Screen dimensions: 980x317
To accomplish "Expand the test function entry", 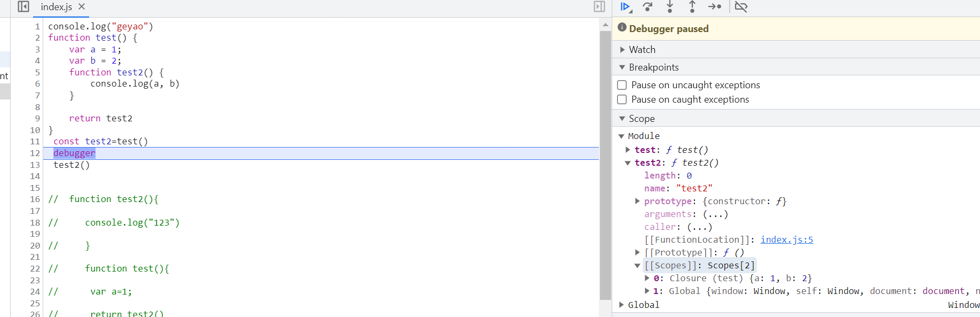I will 628,150.
